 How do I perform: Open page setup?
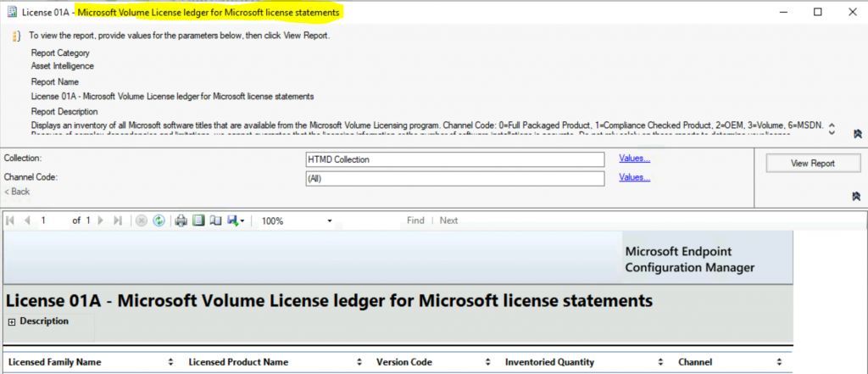(216, 220)
